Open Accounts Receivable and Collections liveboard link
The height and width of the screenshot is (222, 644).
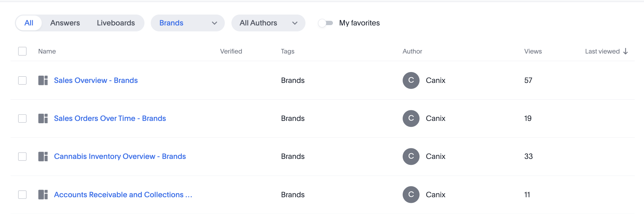[x=123, y=195]
